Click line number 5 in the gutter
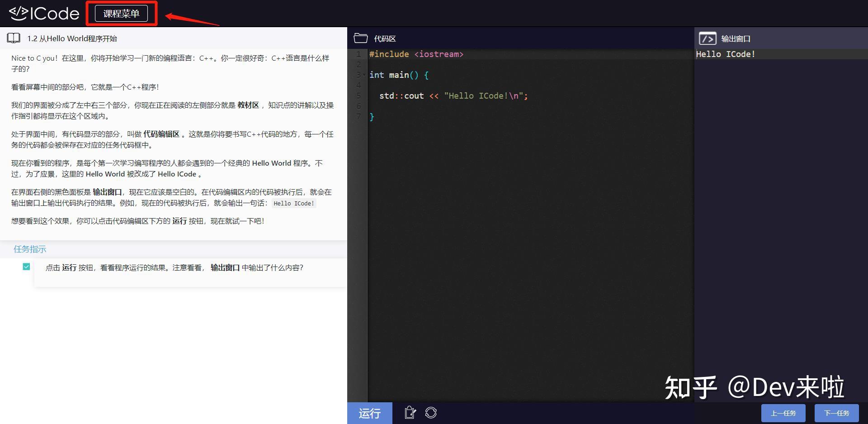This screenshot has height=424, width=868. coord(358,95)
